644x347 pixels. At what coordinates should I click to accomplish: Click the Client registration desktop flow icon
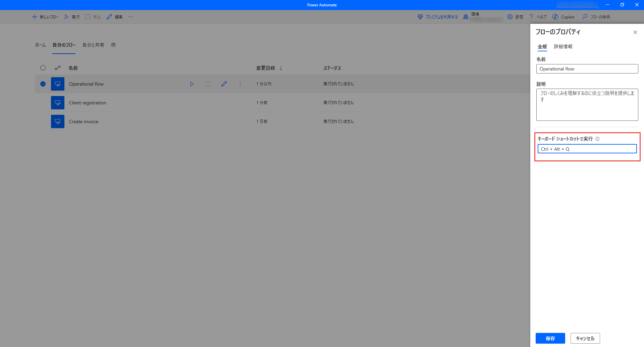click(x=57, y=102)
